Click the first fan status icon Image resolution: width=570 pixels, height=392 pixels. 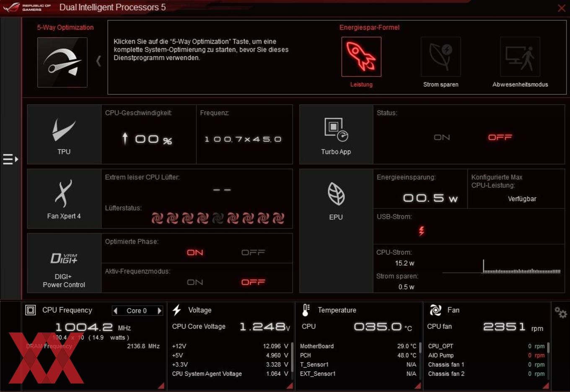point(157,218)
